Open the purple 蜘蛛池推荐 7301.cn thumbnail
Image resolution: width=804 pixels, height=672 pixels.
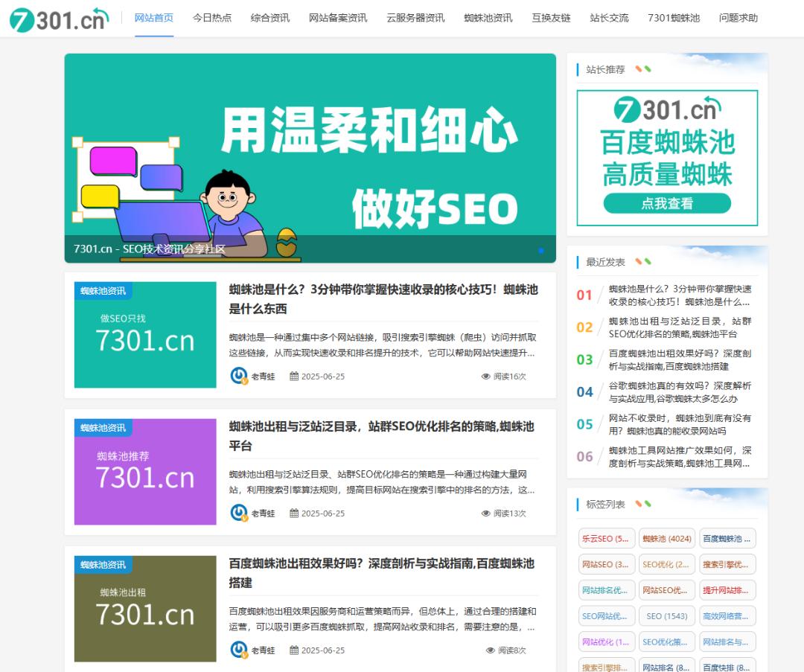145,472
